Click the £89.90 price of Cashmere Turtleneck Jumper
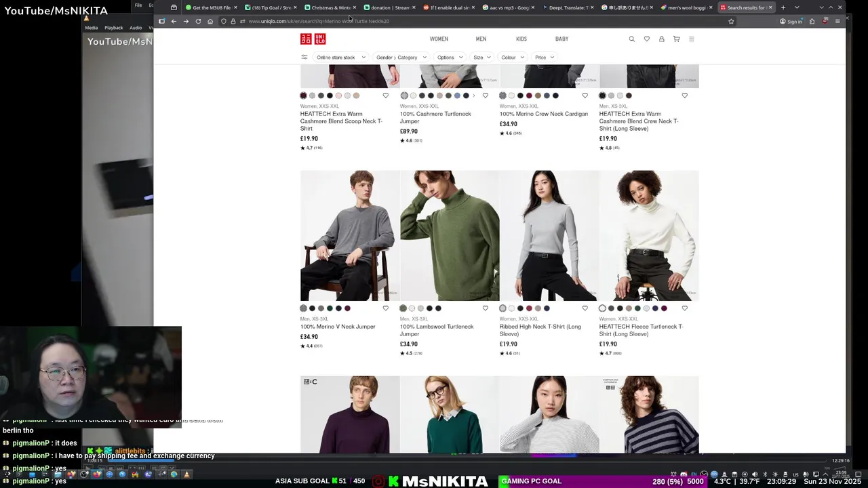This screenshot has height=488, width=868. pos(409,131)
